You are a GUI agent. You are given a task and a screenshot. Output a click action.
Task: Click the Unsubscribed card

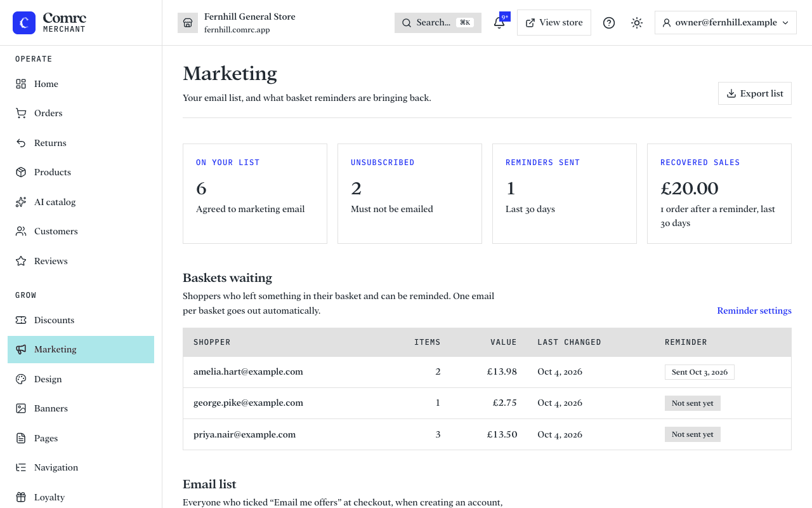pyautogui.click(x=410, y=194)
